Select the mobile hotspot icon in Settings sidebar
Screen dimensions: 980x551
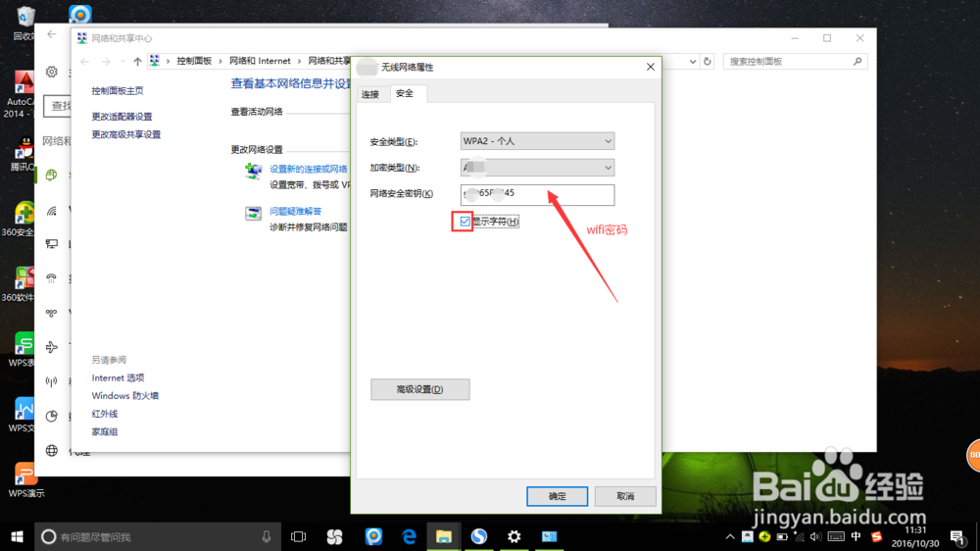tap(52, 381)
